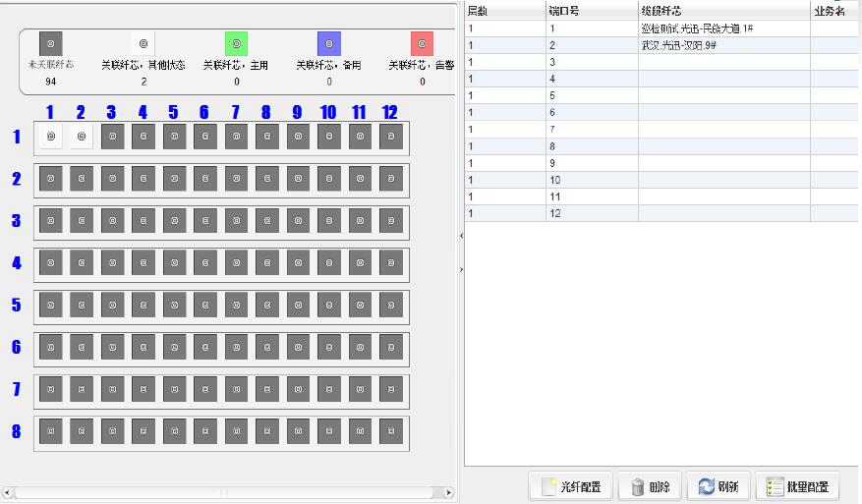Click horizontal scrollbar right arrow
This screenshot has width=862, height=504.
pyautogui.click(x=450, y=492)
